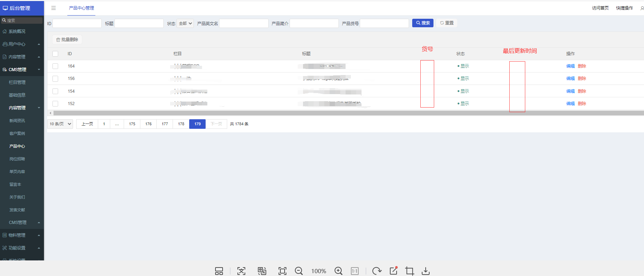Open 系统概况 in the sidebar
Screen dimensions: 644x276
click(x=22, y=31)
